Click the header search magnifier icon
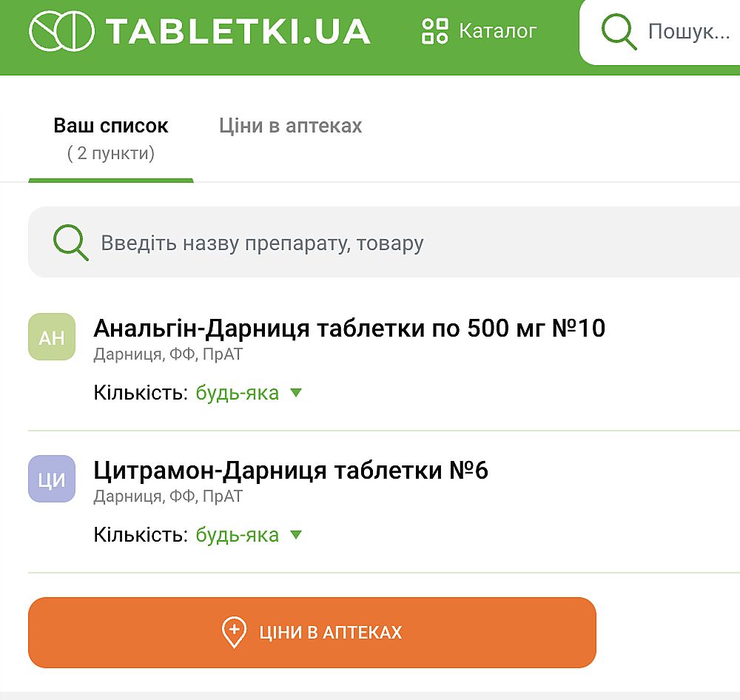The height and width of the screenshot is (700, 740). [x=619, y=31]
